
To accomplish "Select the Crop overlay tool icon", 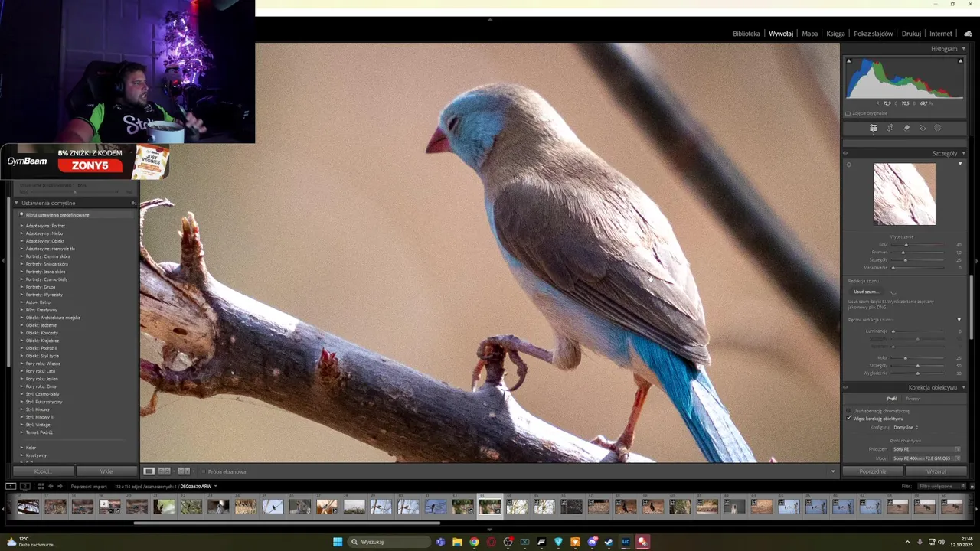I will pos(890,128).
